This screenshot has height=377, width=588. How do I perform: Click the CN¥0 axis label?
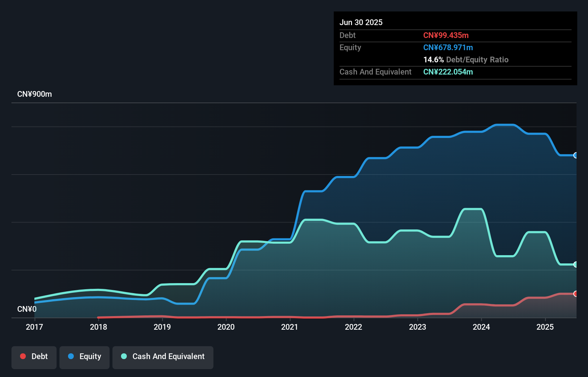pyautogui.click(x=27, y=309)
